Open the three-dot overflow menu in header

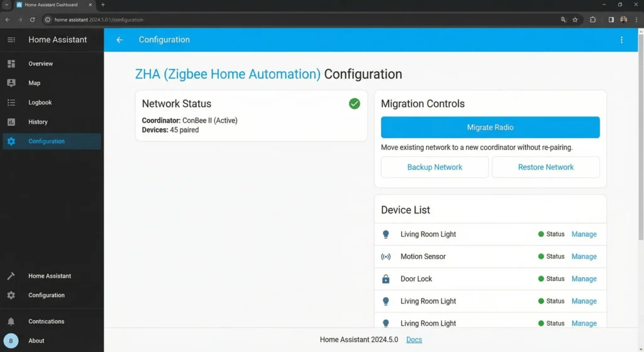click(x=621, y=40)
